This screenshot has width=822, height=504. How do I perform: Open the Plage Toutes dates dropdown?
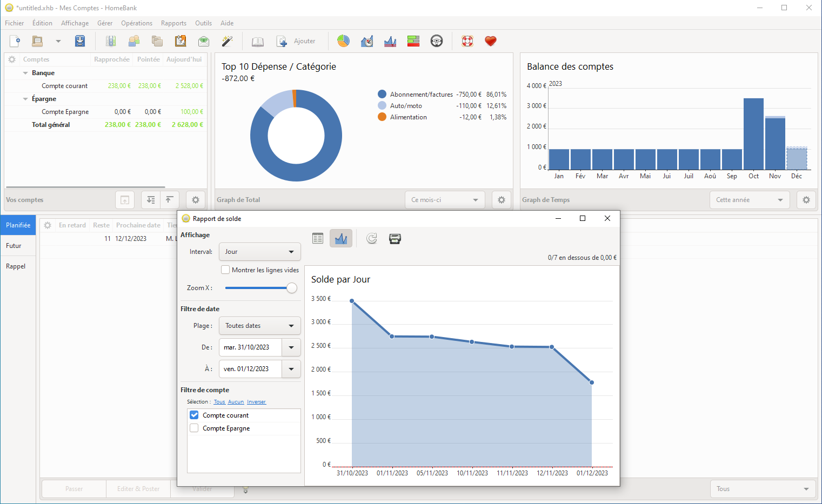[259, 326]
